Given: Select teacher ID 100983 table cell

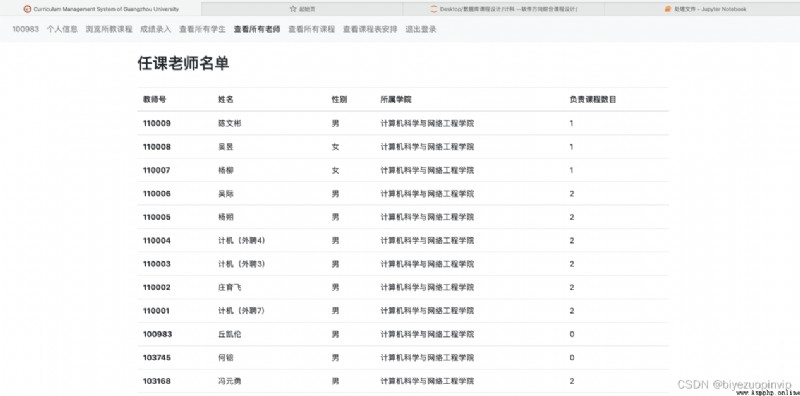Looking at the screenshot, I should 157,334.
